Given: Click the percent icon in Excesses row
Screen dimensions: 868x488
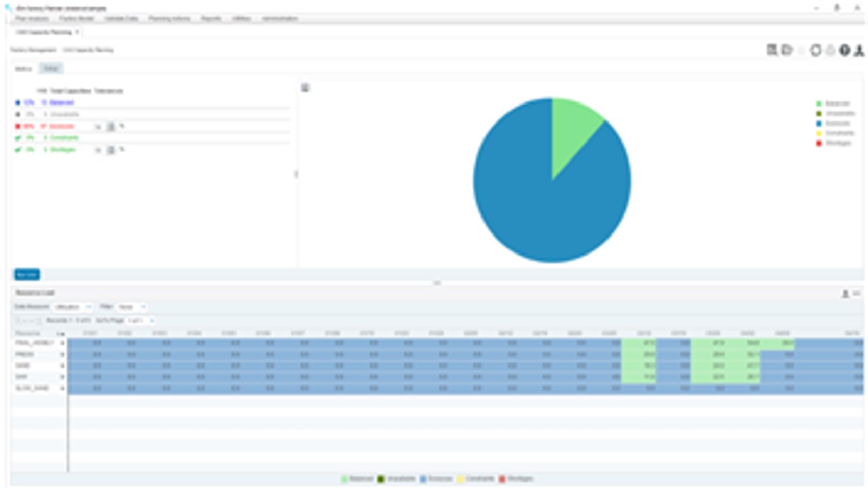Looking at the screenshot, I should 122,126.
